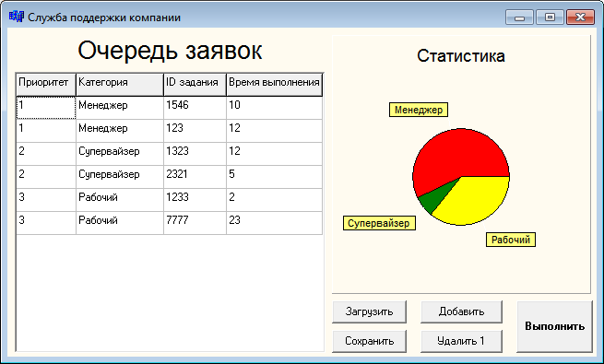Click the ID задания column header
Viewport: 604px width, 364px height.
coord(195,84)
